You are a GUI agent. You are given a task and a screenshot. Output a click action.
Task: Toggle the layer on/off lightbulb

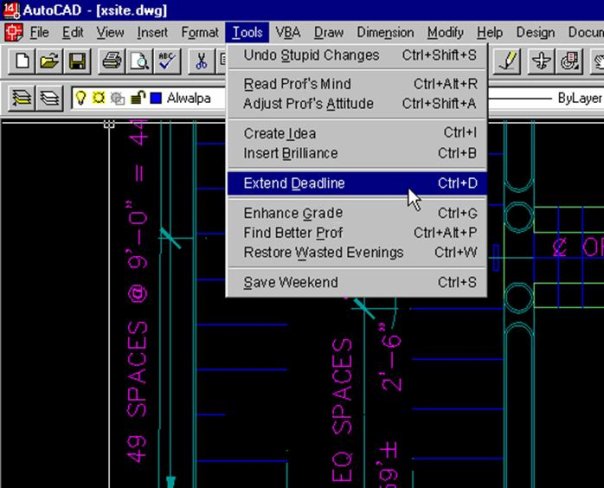pyautogui.click(x=81, y=99)
